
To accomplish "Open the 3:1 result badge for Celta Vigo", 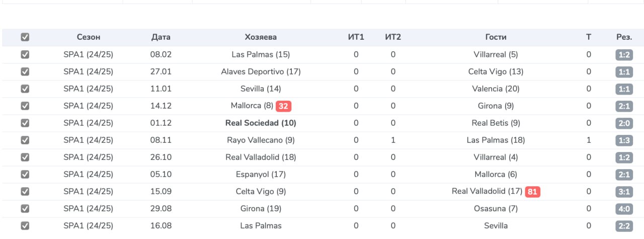I will tap(624, 192).
